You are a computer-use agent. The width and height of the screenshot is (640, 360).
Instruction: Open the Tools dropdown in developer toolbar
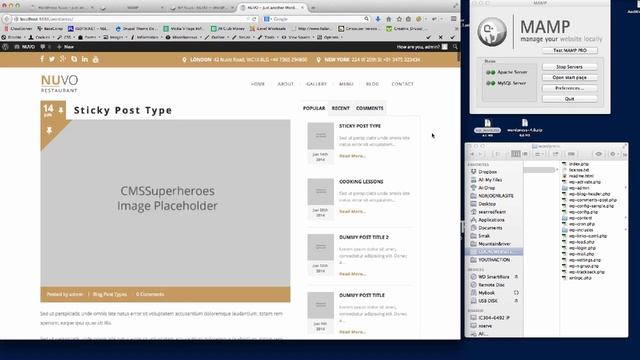(268, 37)
